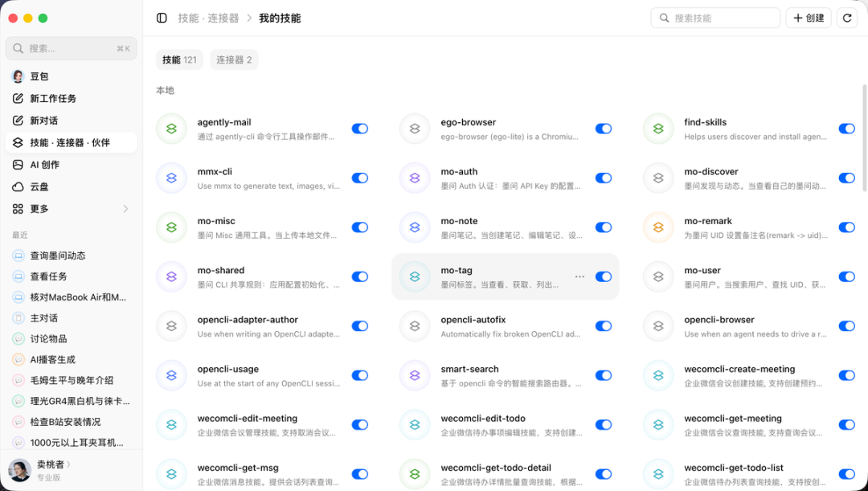The height and width of the screenshot is (491, 868).
Task: Focus the 搜索技能 search field
Action: 715,18
